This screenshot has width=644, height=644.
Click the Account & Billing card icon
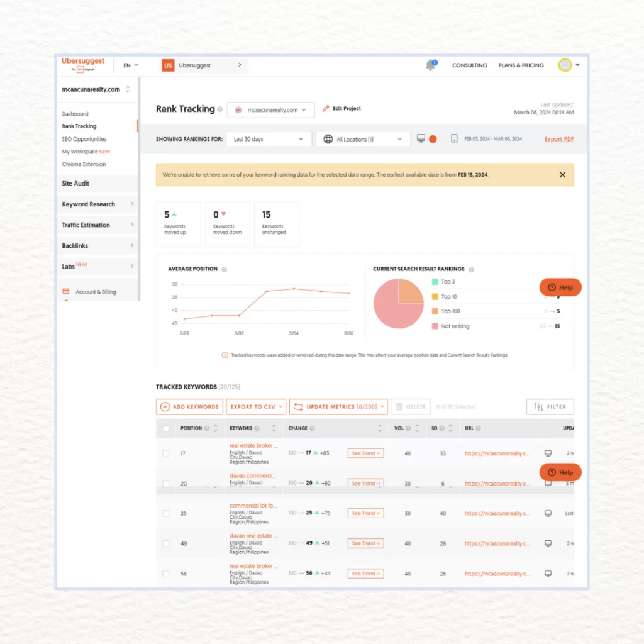[65, 291]
